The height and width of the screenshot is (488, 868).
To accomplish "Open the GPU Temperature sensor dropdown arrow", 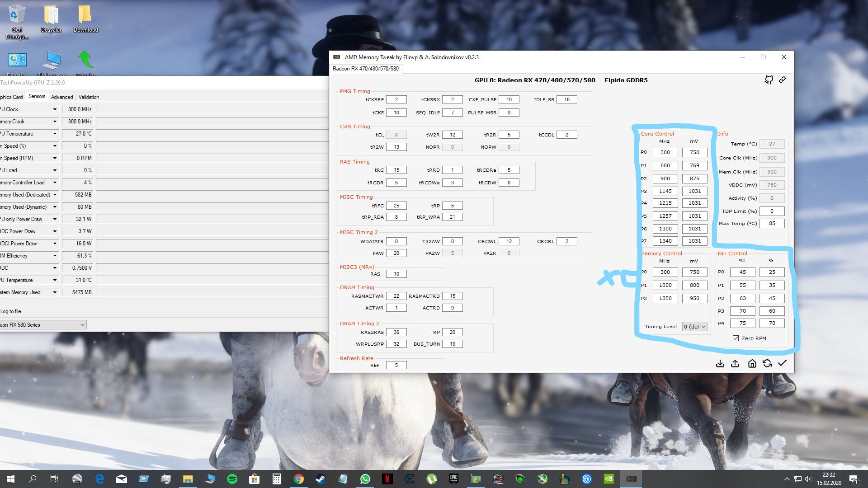I will (55, 134).
